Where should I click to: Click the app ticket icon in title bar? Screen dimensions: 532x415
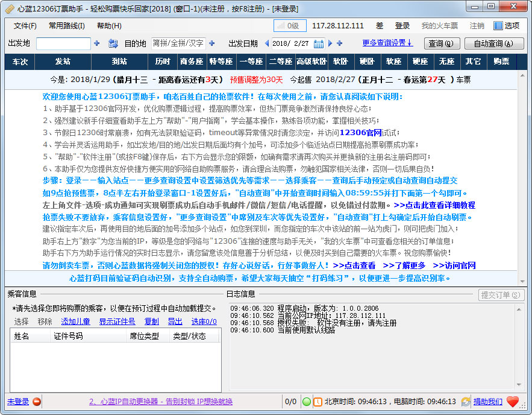click(x=10, y=9)
